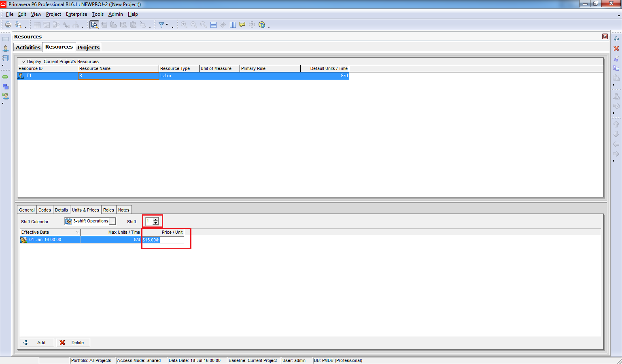
Task: Increase the Shift number with up arrow
Action: click(x=156, y=220)
